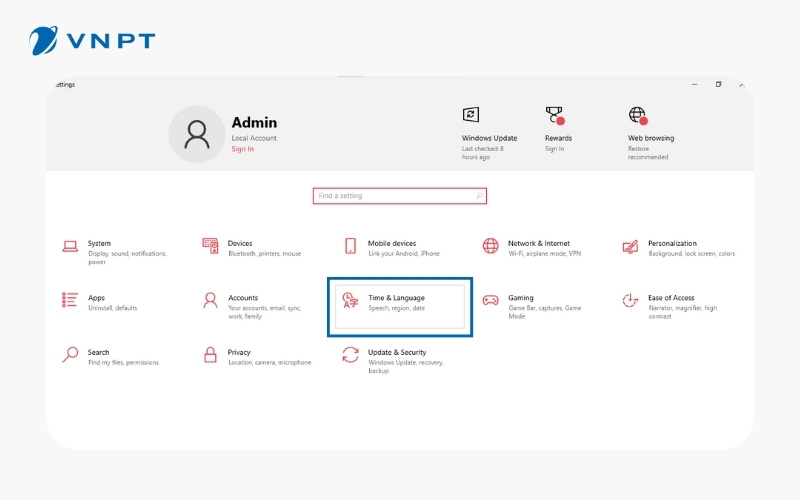This screenshot has width=800, height=500.
Task: Click the search magnifier in Find a setting
Action: (479, 196)
